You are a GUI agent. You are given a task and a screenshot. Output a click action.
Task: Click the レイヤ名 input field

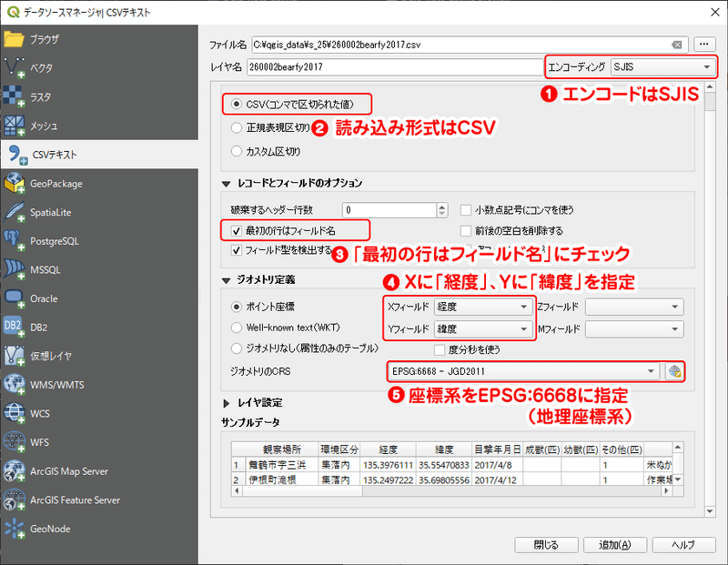tap(395, 66)
